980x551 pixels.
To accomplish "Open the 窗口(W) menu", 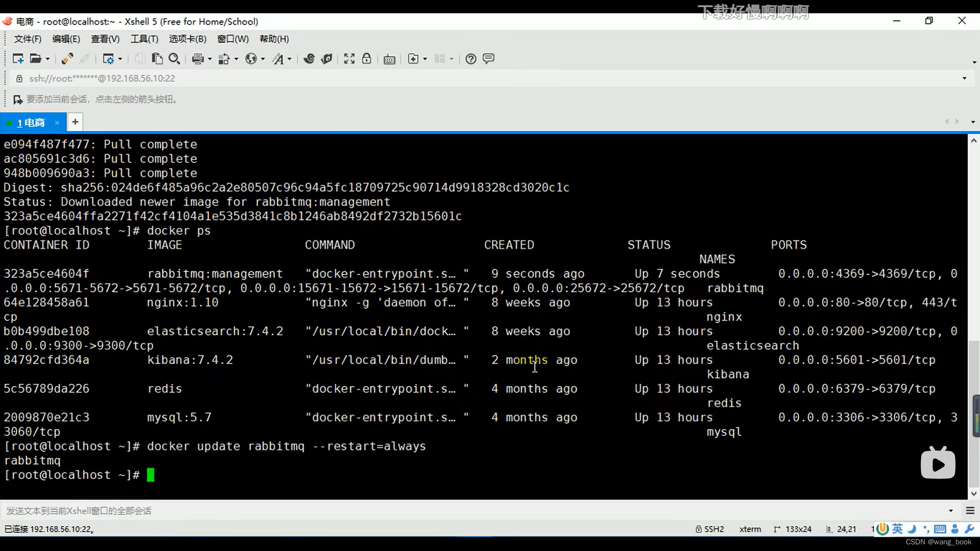I will pyautogui.click(x=233, y=39).
